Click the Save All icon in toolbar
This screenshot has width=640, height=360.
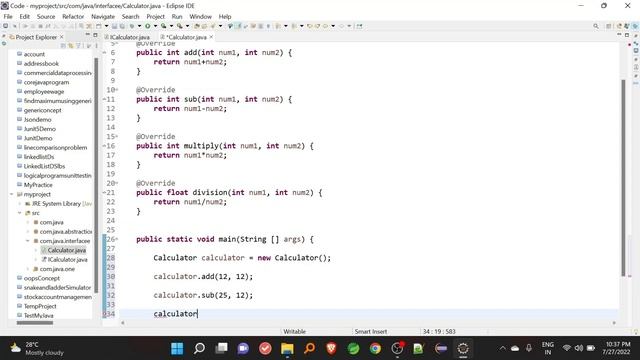(122, 26)
